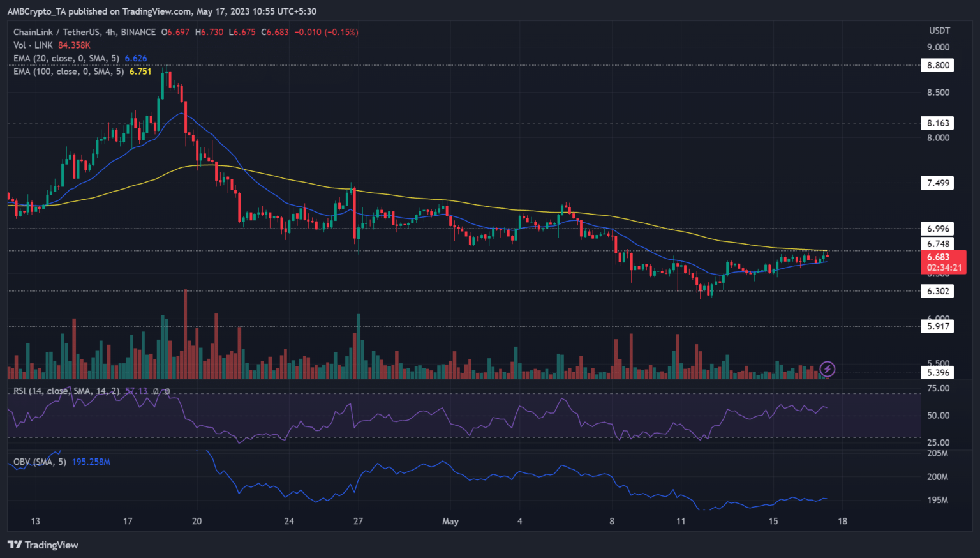Screen dimensions: 980x558
Task: Select the EMA 100 indicator legend
Action: (69, 72)
